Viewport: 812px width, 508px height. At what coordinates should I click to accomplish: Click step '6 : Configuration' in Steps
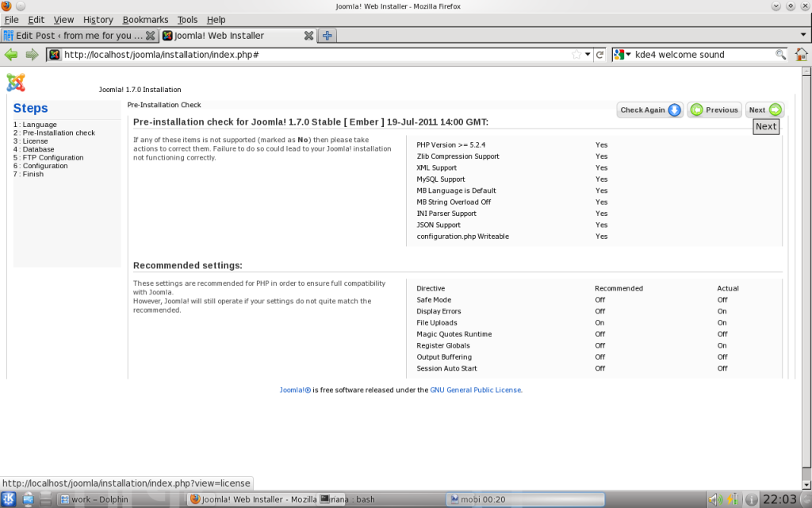pyautogui.click(x=40, y=166)
